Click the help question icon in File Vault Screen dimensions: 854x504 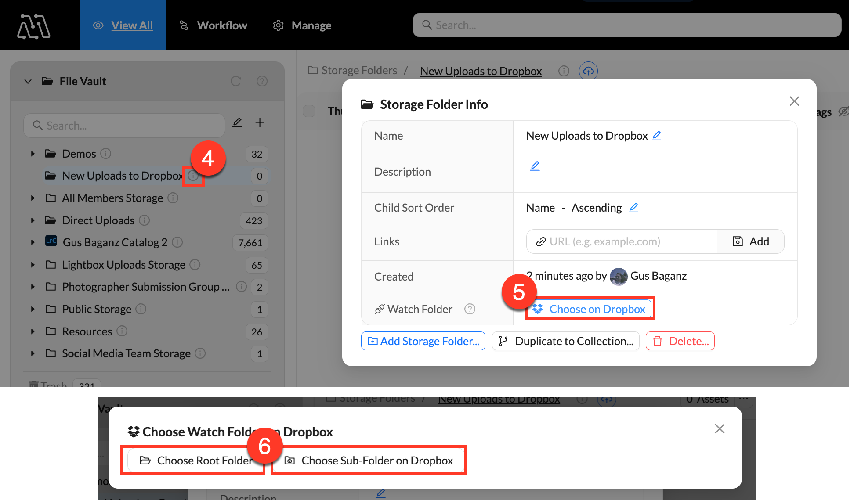[262, 81]
